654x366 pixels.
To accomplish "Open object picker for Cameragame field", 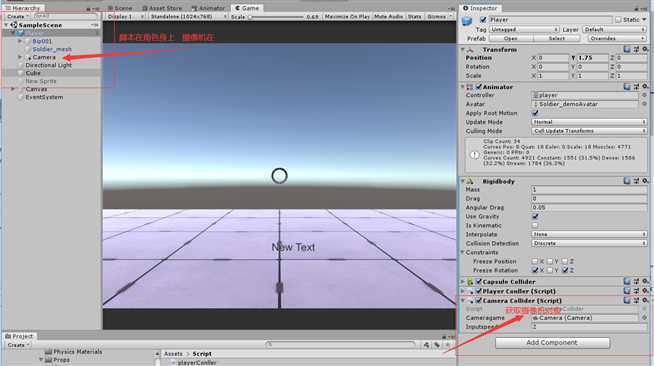I will coord(644,318).
